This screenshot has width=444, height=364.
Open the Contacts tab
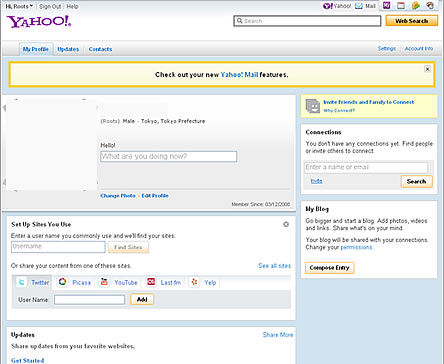tap(100, 49)
